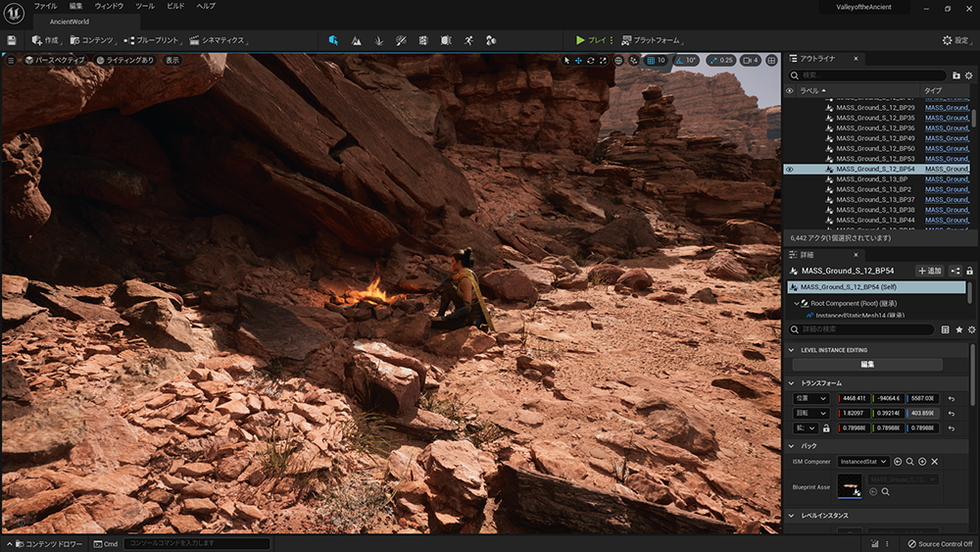Viewport: 980px width, 552px height.
Task: Collapse Root Component tree node
Action: click(796, 303)
